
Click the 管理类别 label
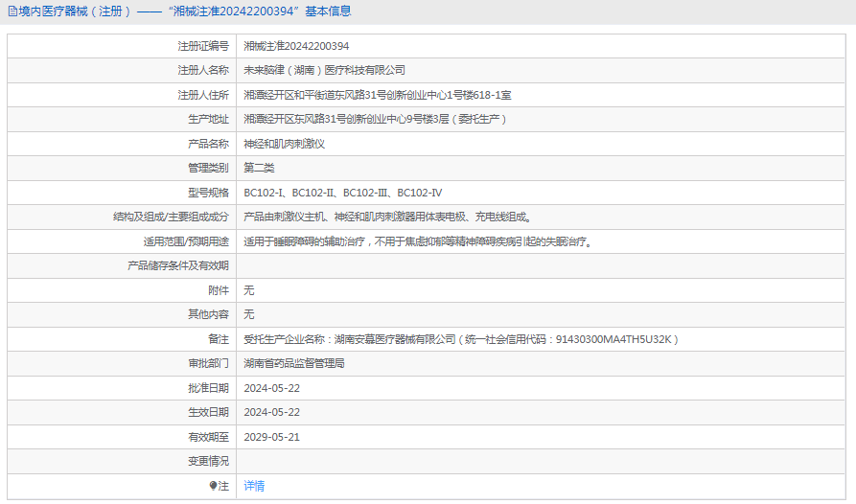pyautogui.click(x=209, y=168)
